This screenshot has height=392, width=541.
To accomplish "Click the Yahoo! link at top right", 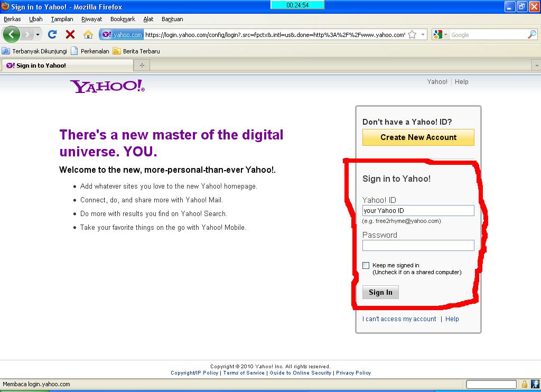I will [x=437, y=82].
